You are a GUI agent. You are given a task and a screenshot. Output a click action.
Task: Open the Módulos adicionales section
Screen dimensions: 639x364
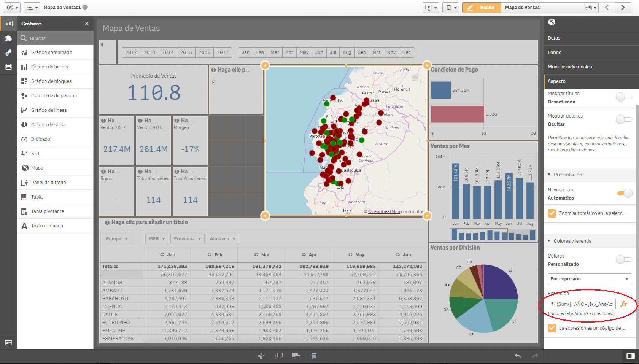pos(570,67)
